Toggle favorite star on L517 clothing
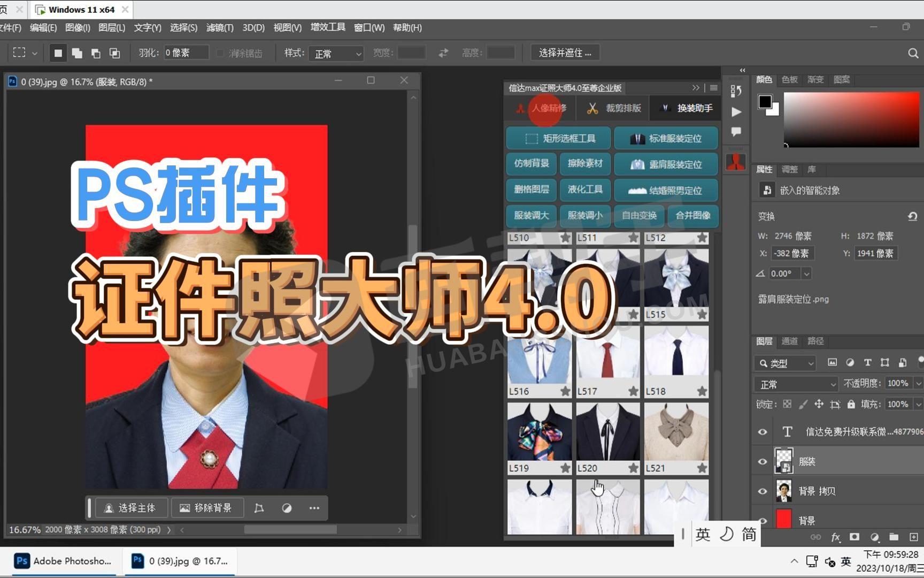This screenshot has width=924, height=578. pyautogui.click(x=634, y=391)
